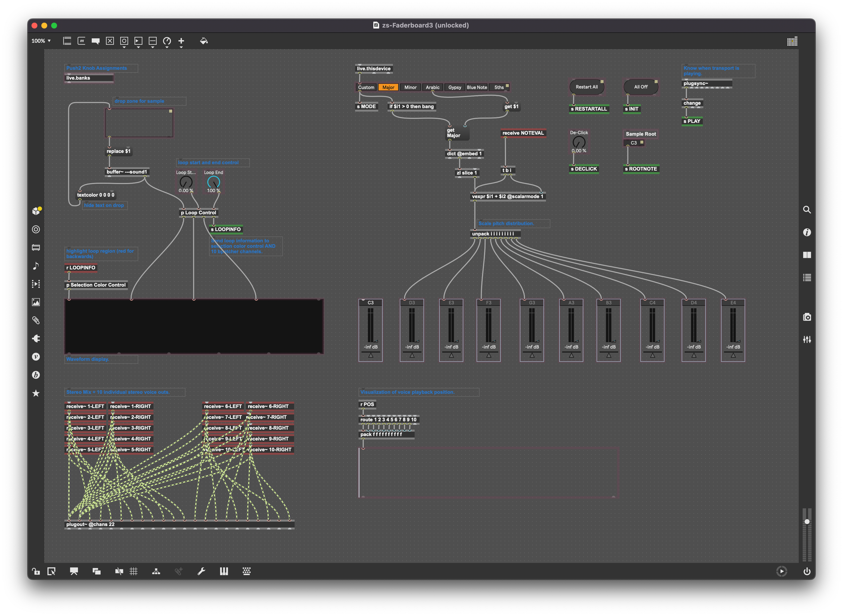Screen dimensions: 843x616
Task: Open the calendar grid icon top right
Action: point(792,41)
